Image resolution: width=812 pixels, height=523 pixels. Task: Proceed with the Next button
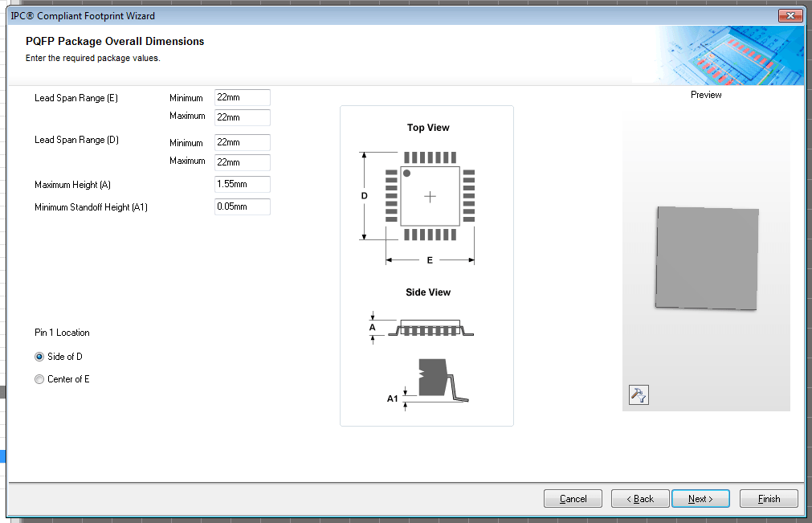[700, 498]
